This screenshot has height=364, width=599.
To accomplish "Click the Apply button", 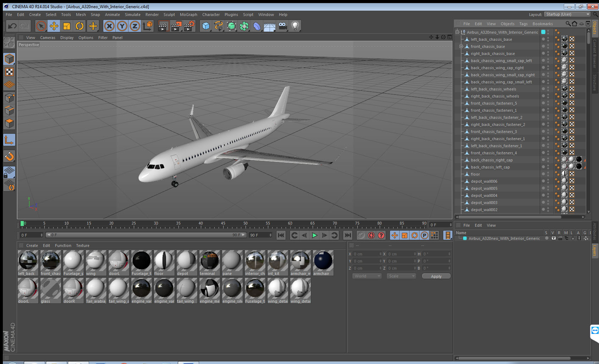I will click(436, 276).
